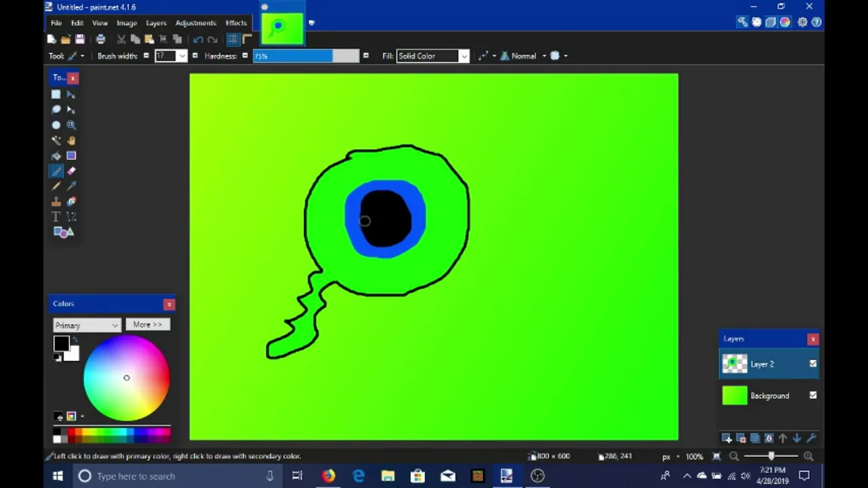868x488 pixels.
Task: Open the Edit menu
Action: pos(77,23)
